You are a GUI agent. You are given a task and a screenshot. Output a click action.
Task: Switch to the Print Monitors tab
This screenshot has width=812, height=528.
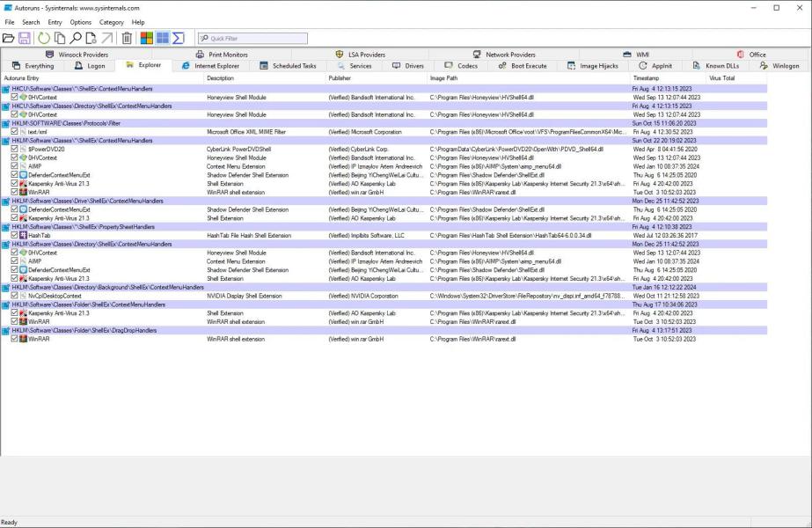[x=223, y=55]
